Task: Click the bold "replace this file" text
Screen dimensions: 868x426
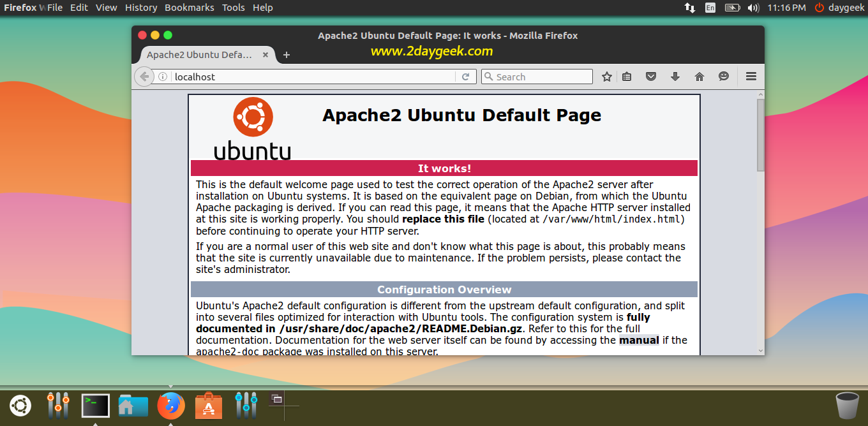Action: click(x=443, y=219)
